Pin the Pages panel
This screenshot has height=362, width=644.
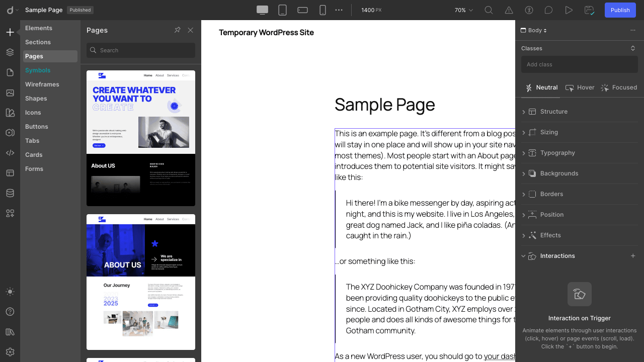point(177,30)
